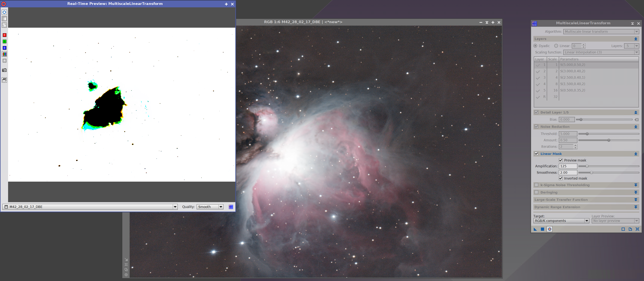This screenshot has width=644, height=281.
Task: Click the red circle icon on Real-Time Preview title bar
Action: [4, 4]
